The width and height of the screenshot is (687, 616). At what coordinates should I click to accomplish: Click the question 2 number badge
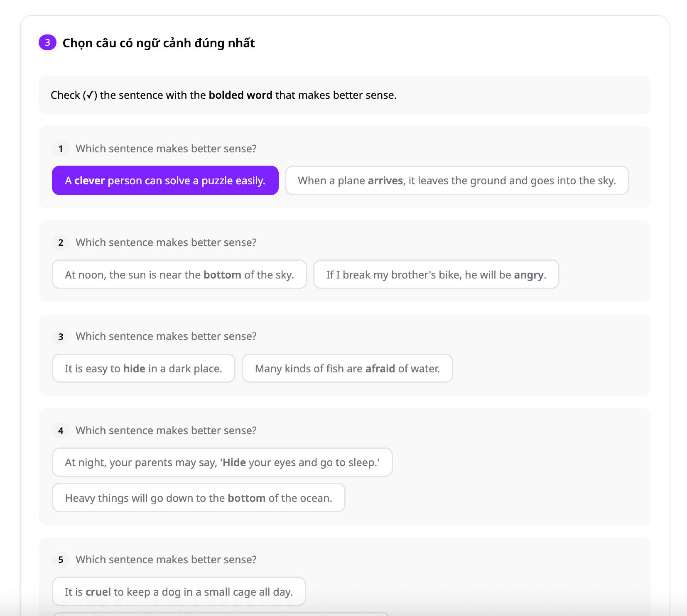coord(61,242)
